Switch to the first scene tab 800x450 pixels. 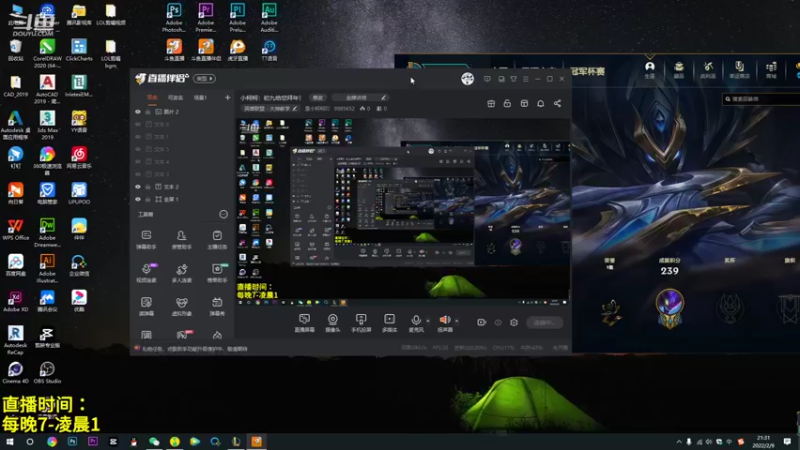[153, 97]
